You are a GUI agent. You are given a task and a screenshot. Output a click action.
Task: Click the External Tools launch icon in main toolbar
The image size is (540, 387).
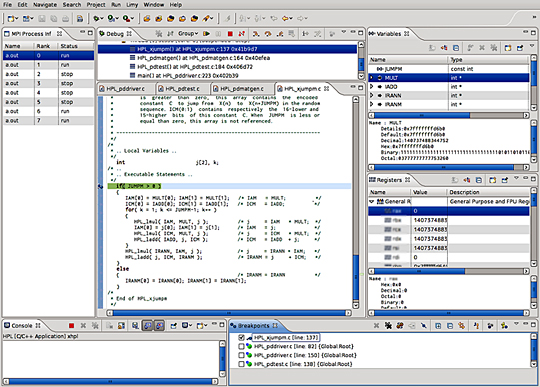(x=127, y=18)
